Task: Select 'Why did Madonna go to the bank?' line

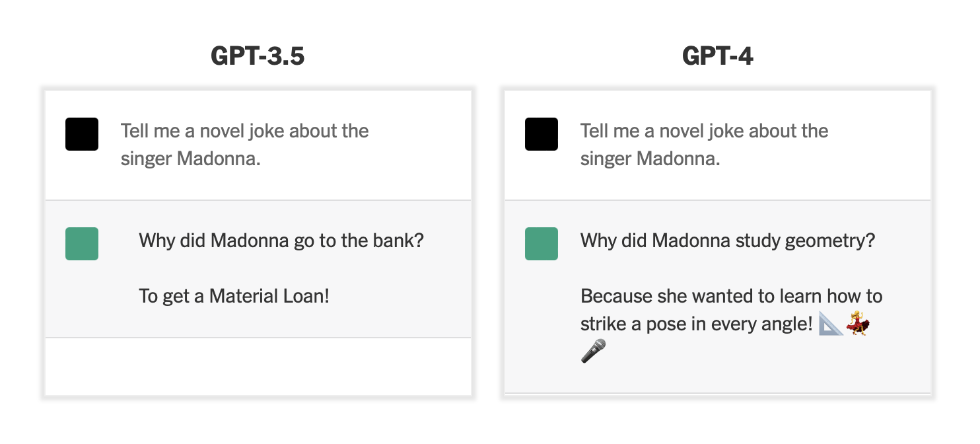Action: [x=281, y=240]
